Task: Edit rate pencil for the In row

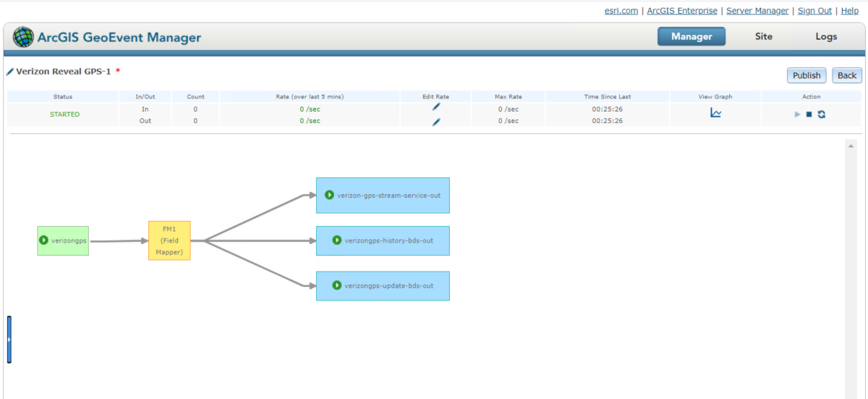Action: 436,106
